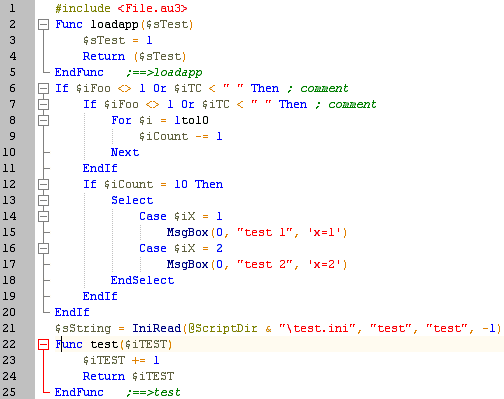Screen dimensions: 504x399
Task: Collapse the If $iCount = 10 fold
Action: (43, 184)
